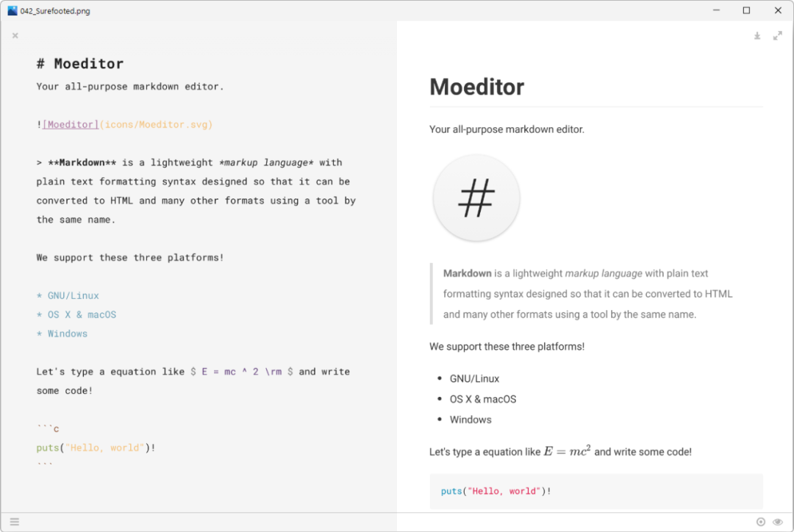This screenshot has height=532, width=794.
Task: Click the [Moeditor] link text in the editor
Action: coord(71,125)
